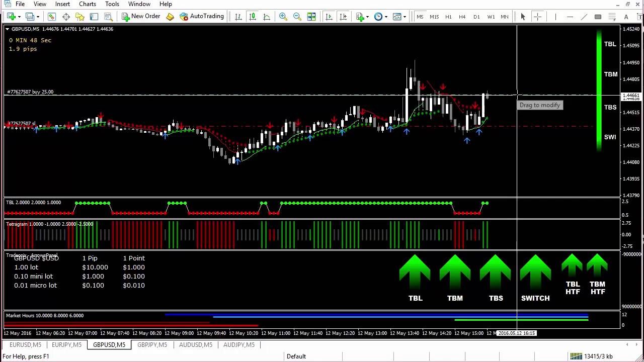
Task: Select the trendline drawing tool
Action: point(584,17)
